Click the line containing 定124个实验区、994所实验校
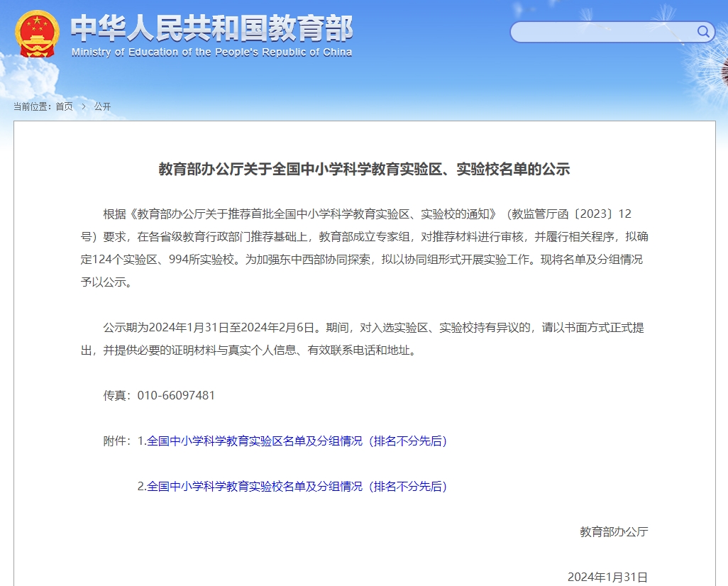Image resolution: width=728 pixels, height=586 pixels. coord(362,259)
